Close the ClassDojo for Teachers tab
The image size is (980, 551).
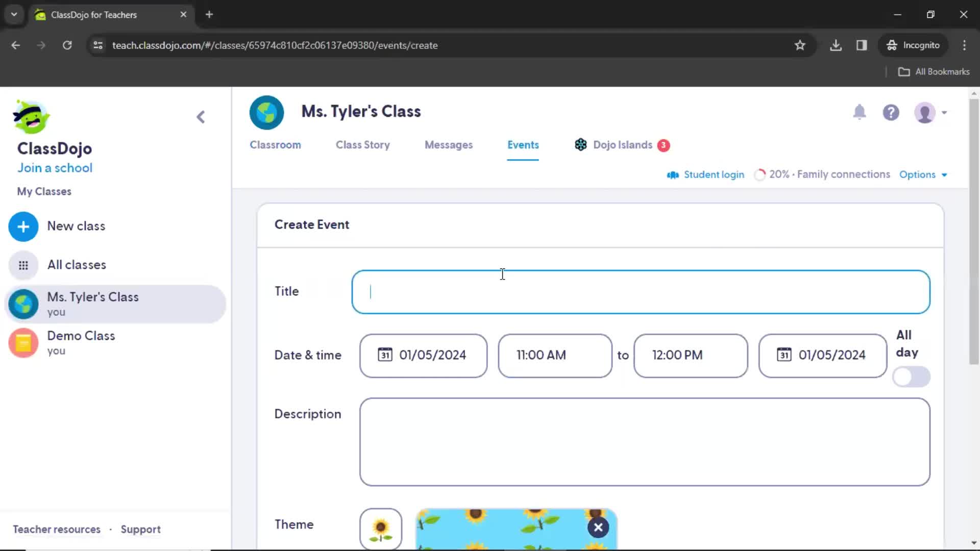(x=183, y=14)
